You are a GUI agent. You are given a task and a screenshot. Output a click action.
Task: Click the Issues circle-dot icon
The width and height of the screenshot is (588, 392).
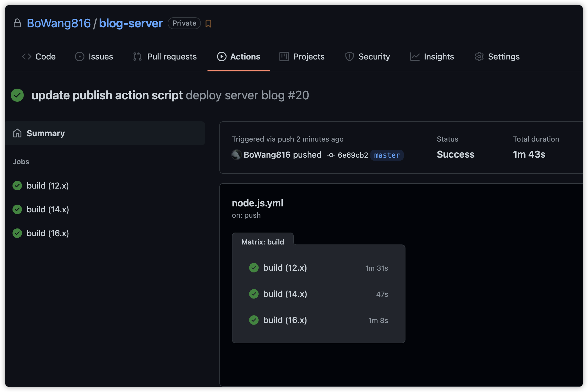(79, 57)
